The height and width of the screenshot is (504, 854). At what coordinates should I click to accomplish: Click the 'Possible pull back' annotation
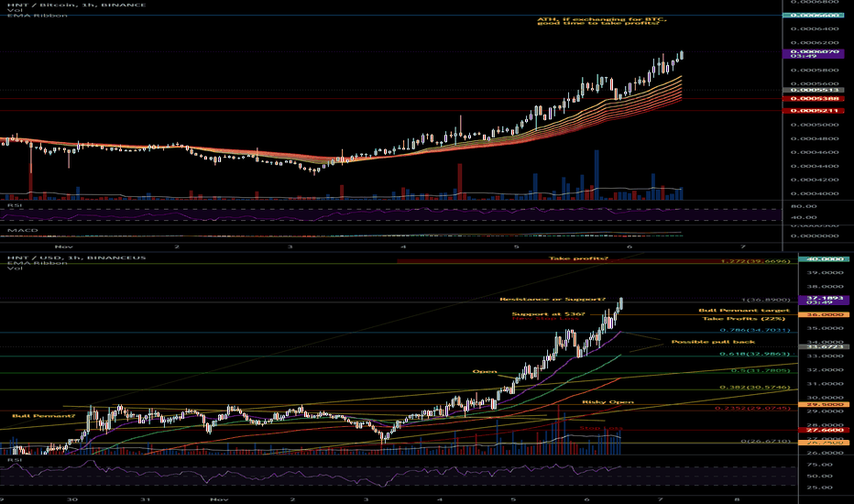coord(713,342)
